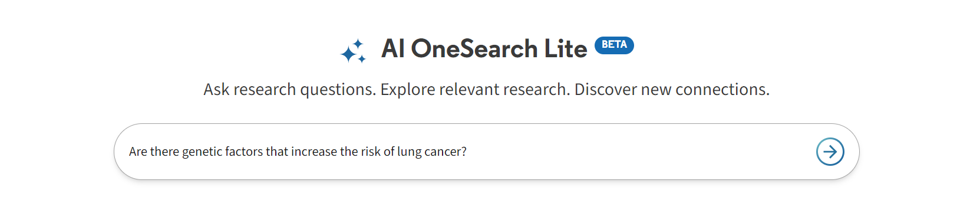The height and width of the screenshot is (213, 980).
Task: Click the "Explore relevant research." text
Action: click(x=475, y=90)
